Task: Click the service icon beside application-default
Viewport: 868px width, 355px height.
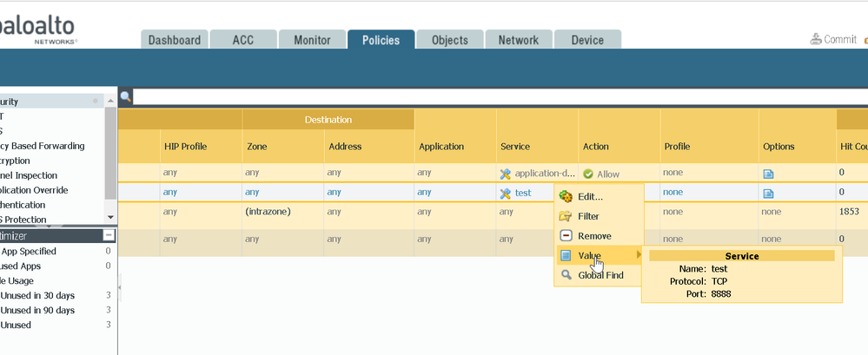Action: (x=506, y=174)
